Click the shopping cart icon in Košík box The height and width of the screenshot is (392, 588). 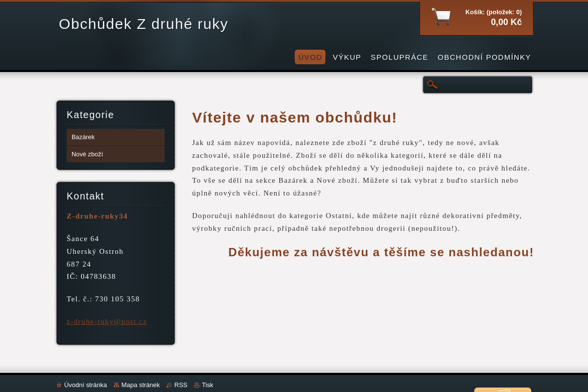[x=441, y=16]
